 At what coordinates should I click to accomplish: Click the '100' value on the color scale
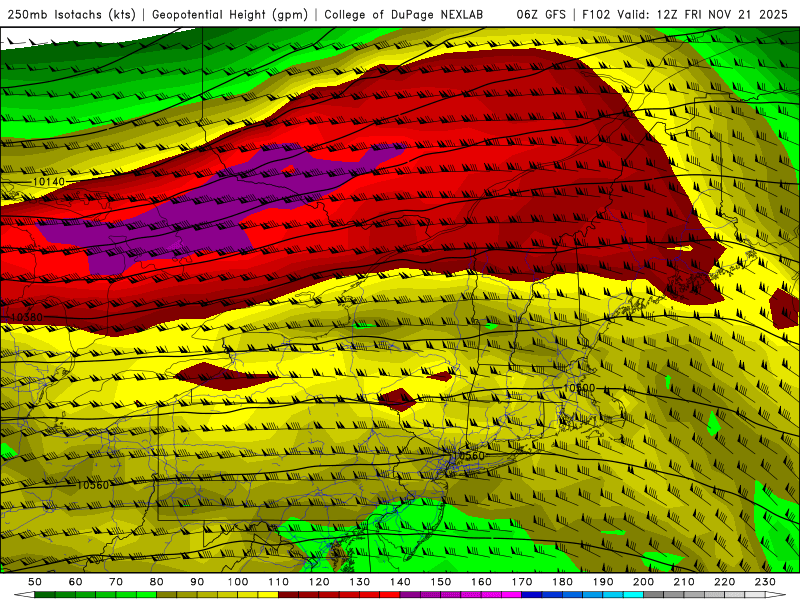(238, 582)
